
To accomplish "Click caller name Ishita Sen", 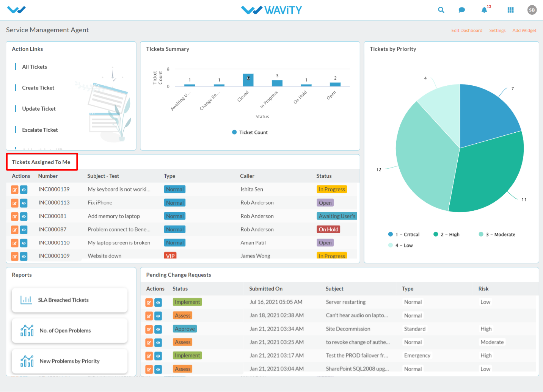I will 252,189.
